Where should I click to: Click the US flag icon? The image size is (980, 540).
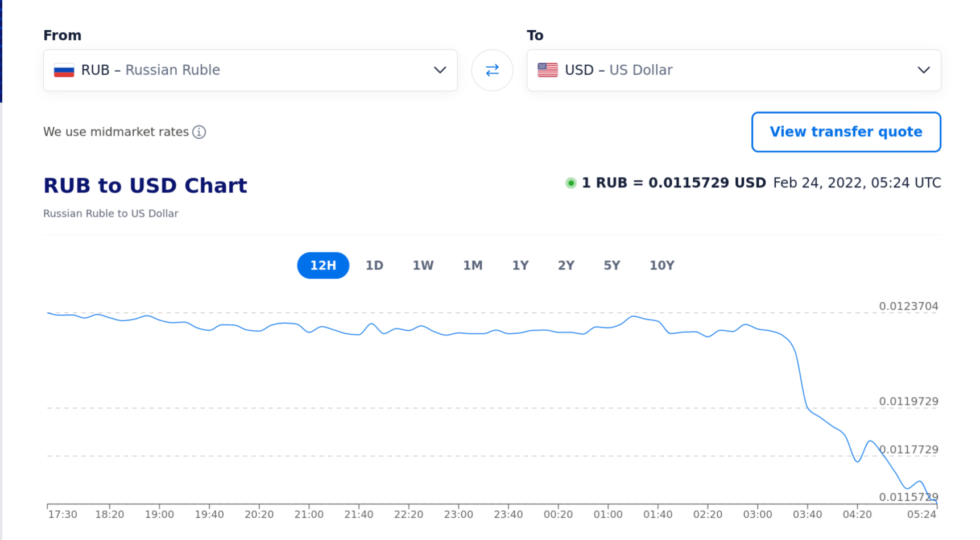click(547, 70)
